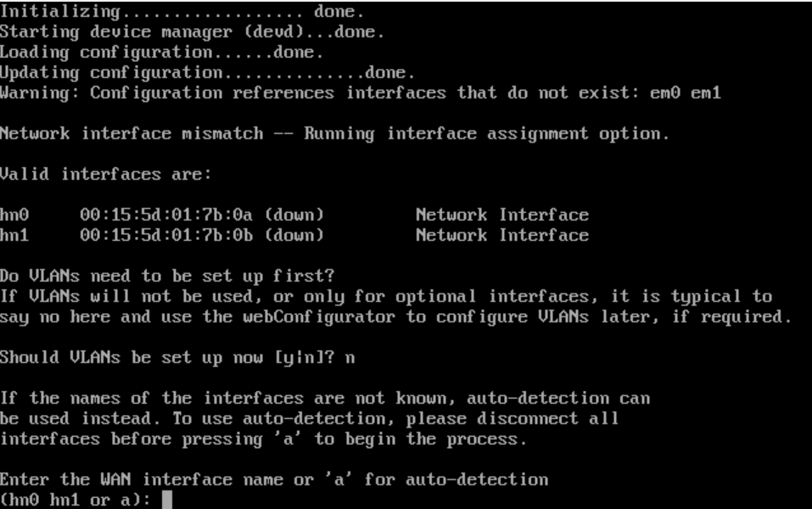Click the (down) status next to hn0
Viewport: 812px width, 509px height.
[x=294, y=215]
